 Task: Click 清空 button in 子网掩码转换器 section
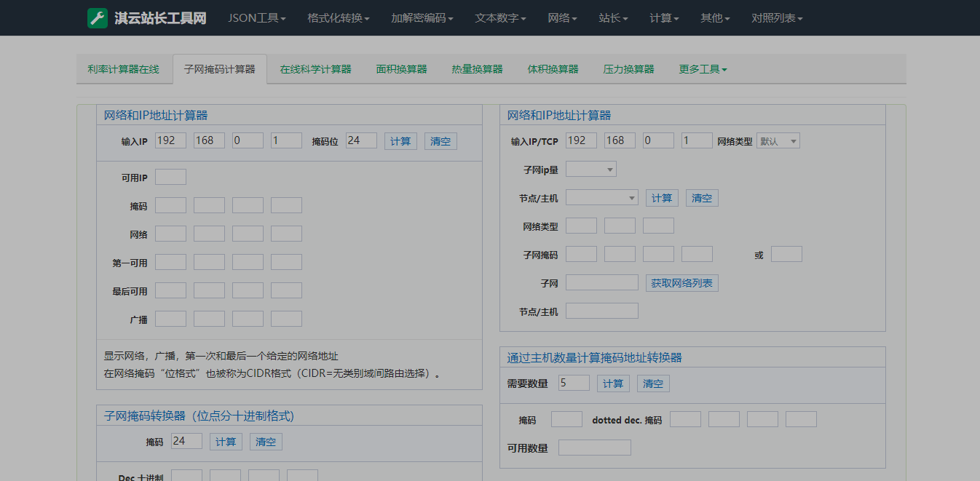click(x=266, y=442)
